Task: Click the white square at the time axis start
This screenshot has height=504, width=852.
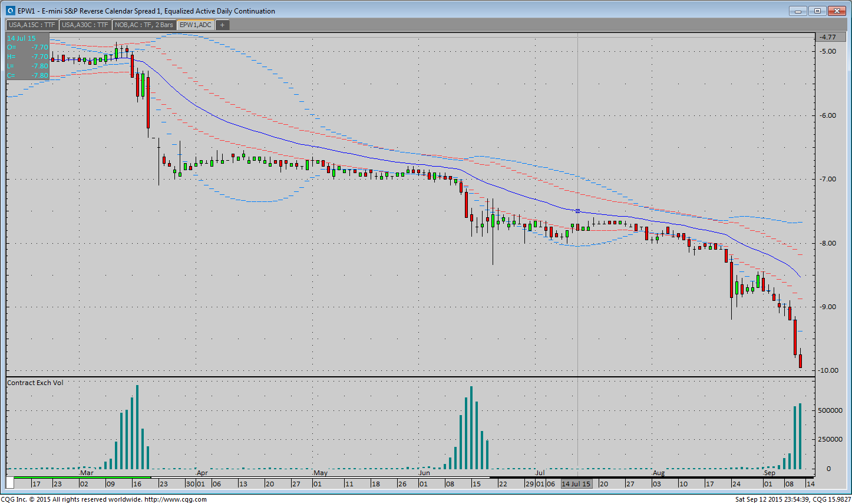Action: pyautogui.click(x=10, y=483)
